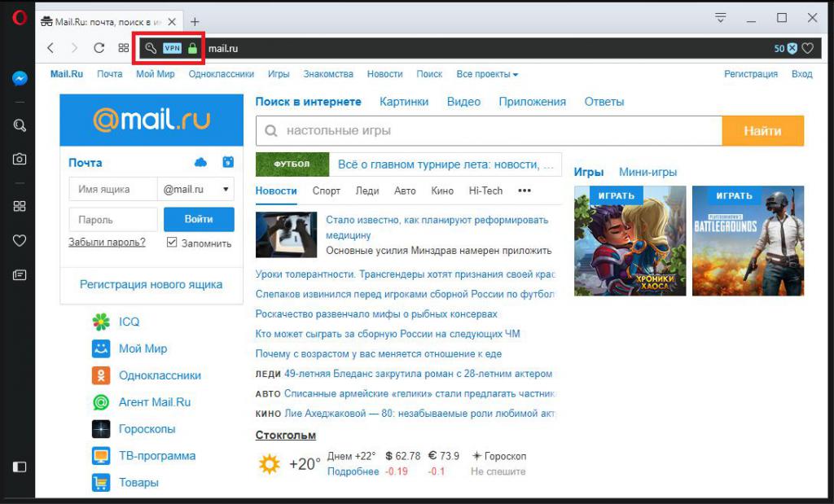834x504 pixels.
Task: Click the Пароль field
Action: tap(113, 220)
